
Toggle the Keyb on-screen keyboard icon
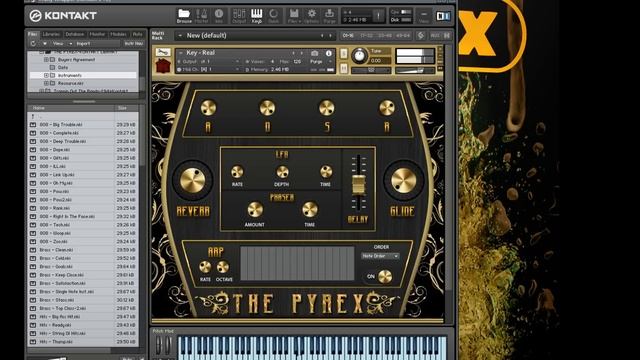click(257, 16)
